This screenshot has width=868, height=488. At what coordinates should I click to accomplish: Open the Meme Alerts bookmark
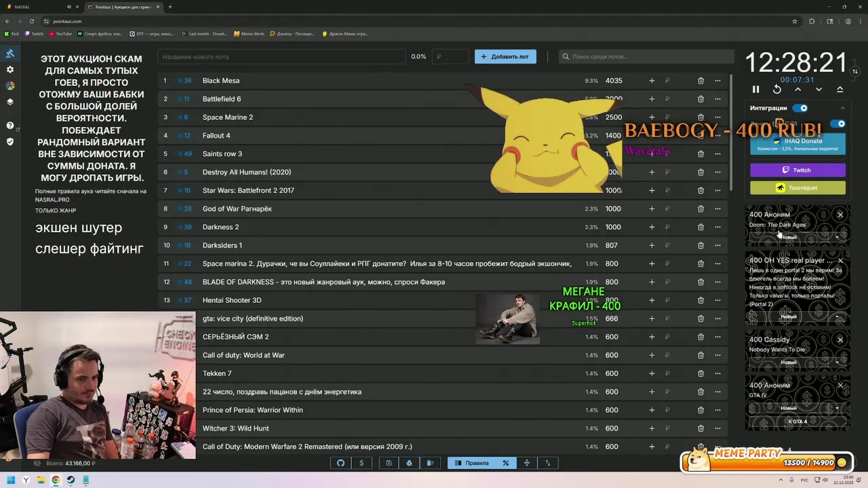click(x=249, y=33)
